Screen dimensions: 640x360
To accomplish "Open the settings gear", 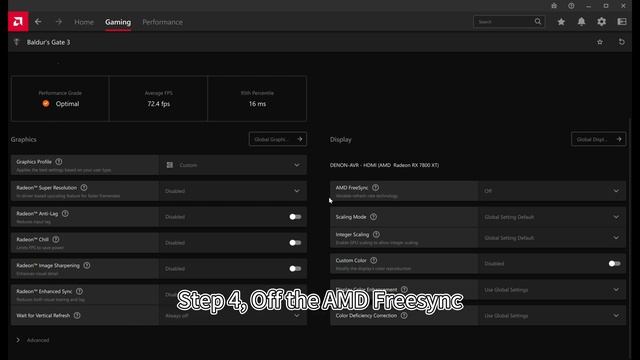I will coord(602,22).
